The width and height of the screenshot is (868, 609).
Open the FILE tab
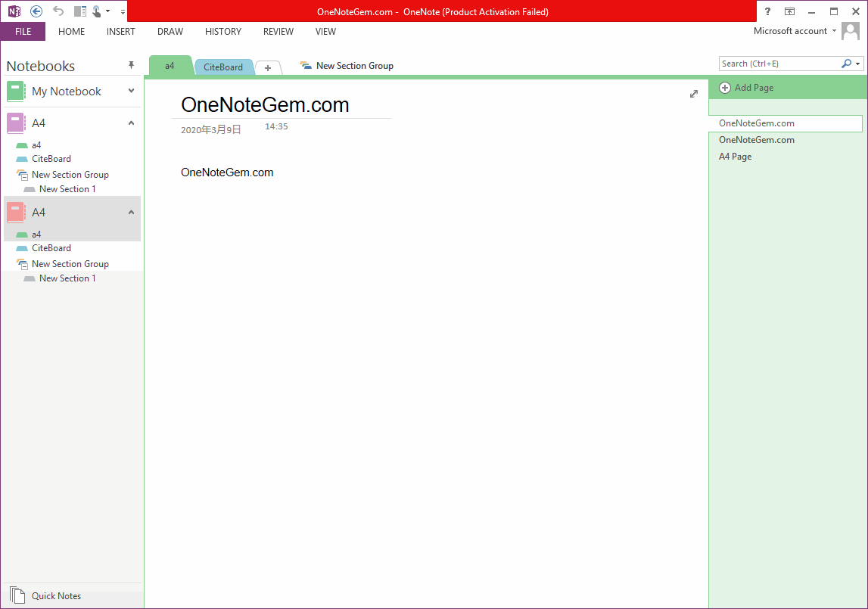(23, 32)
